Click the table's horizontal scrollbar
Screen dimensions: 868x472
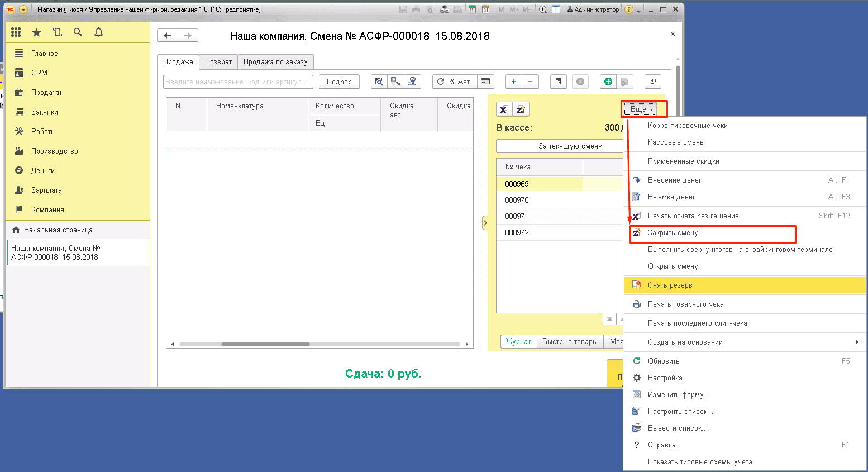[x=265, y=344]
